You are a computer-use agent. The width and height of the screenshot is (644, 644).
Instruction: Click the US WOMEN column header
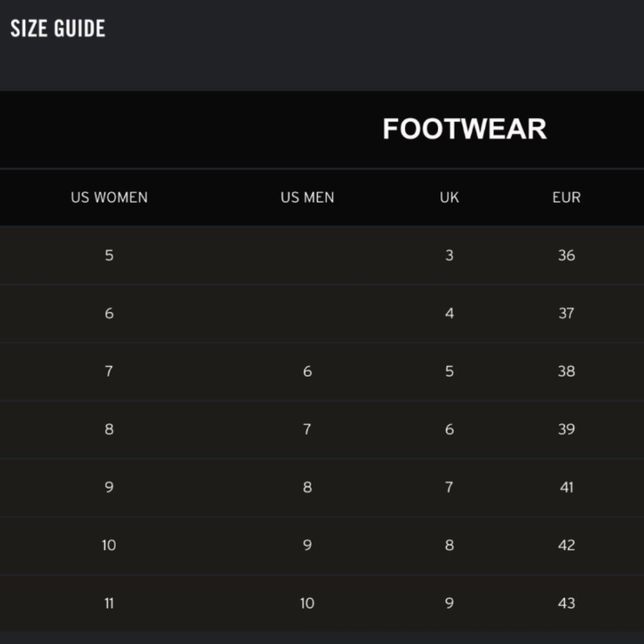click(x=109, y=198)
